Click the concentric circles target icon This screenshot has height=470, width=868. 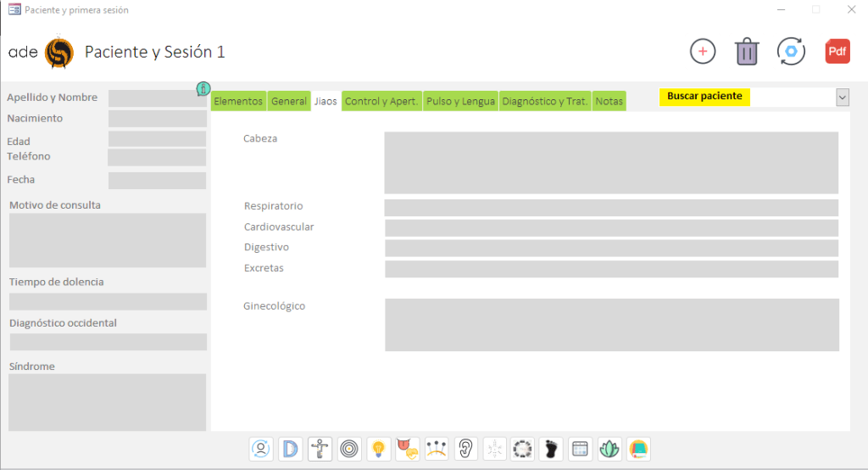click(349, 449)
